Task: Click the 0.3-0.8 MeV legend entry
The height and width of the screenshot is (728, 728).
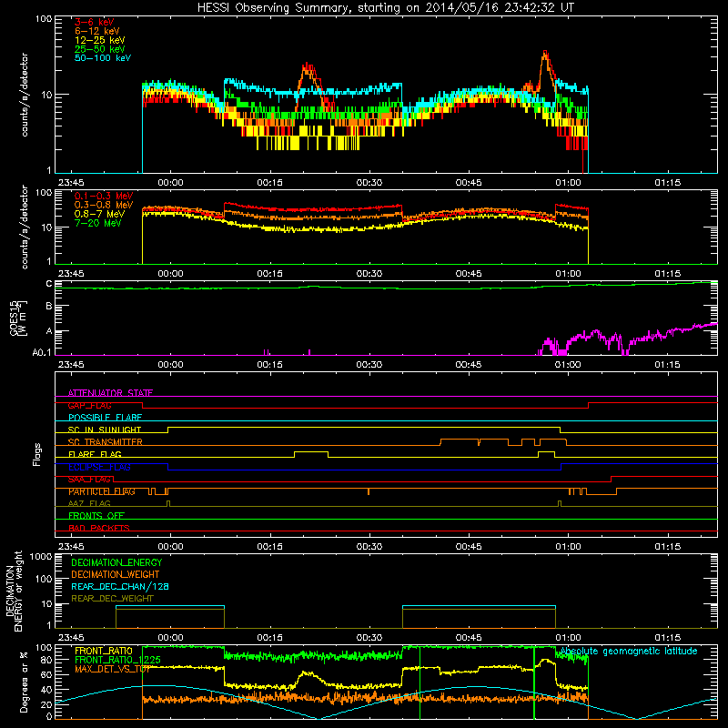Action: pos(104,205)
